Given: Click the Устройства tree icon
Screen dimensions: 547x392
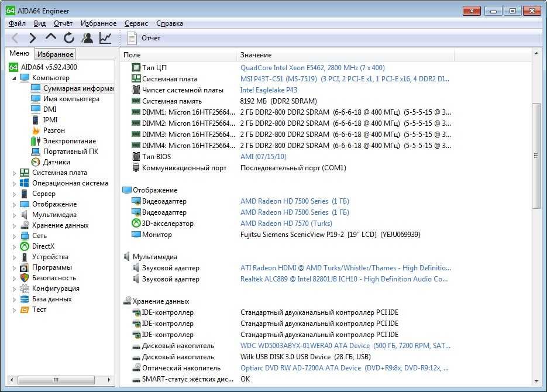Looking at the screenshot, I should pos(25,257).
